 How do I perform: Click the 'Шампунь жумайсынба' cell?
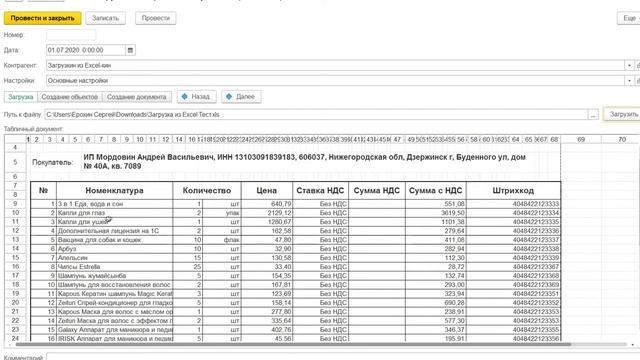(114, 276)
